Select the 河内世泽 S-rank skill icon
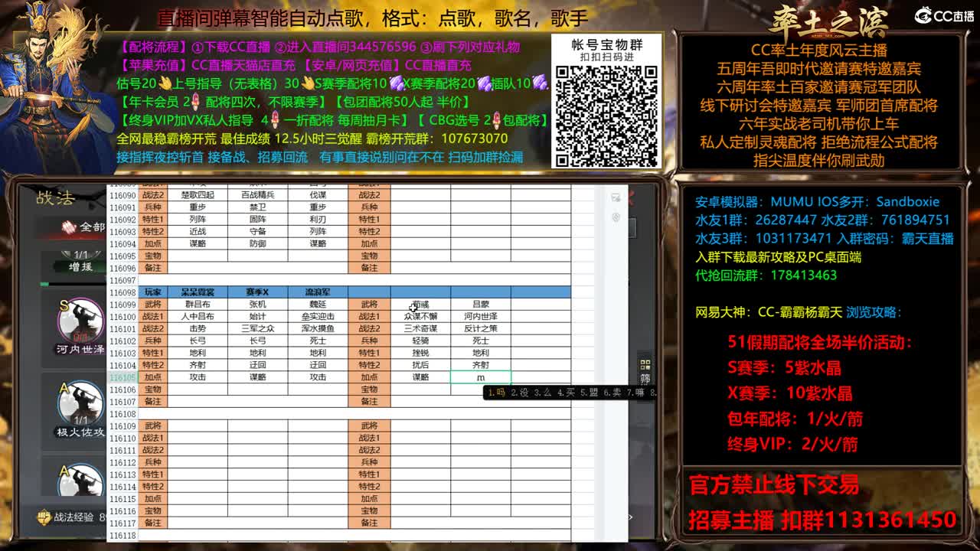This screenshot has width=980, height=551. 80,321
